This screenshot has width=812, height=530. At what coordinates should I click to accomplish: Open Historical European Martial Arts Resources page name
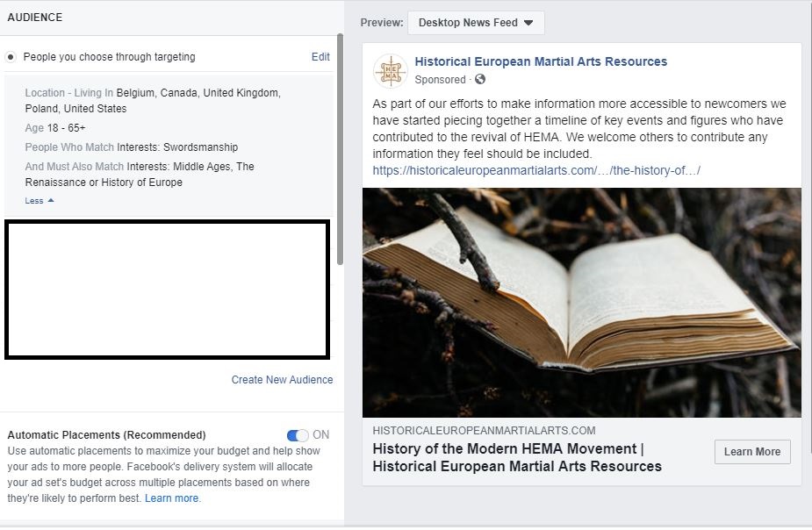[541, 61]
